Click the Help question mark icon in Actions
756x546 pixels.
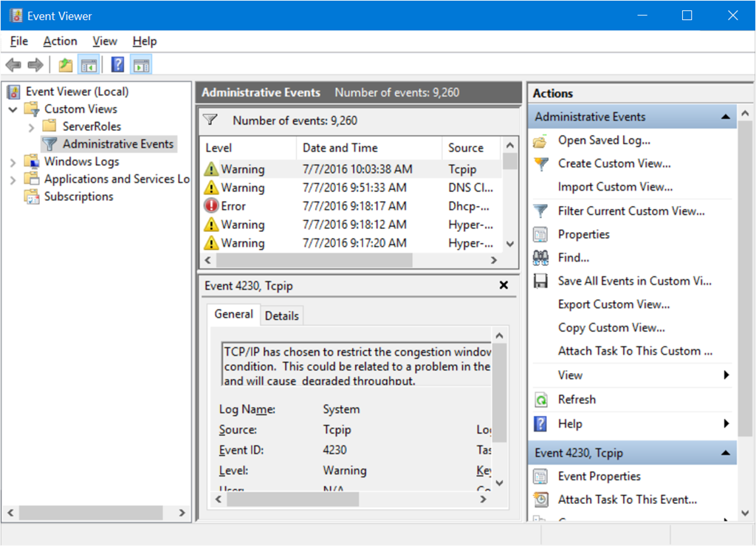540,424
